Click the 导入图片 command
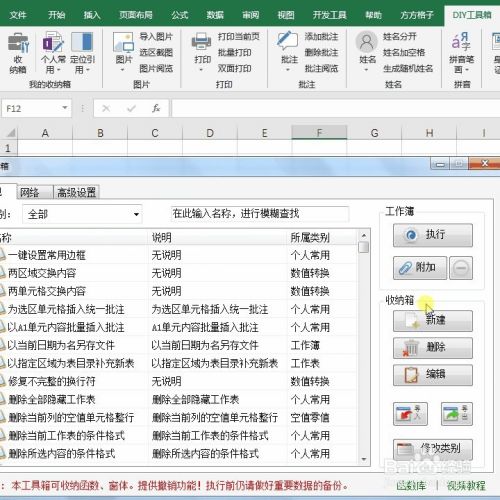Screen dimensions: 500x500 (156, 36)
